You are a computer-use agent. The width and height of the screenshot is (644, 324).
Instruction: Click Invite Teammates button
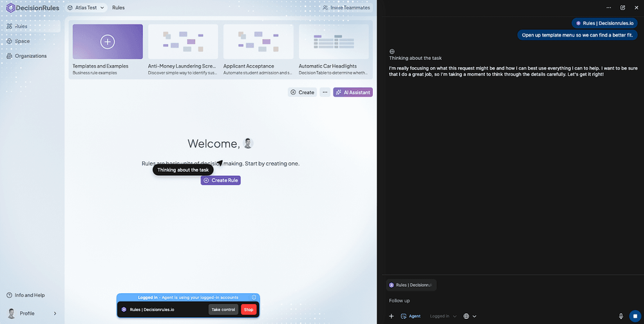tap(346, 7)
